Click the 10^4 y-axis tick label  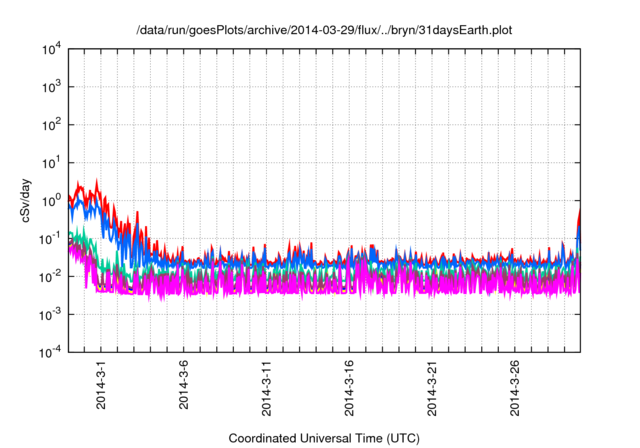point(50,49)
